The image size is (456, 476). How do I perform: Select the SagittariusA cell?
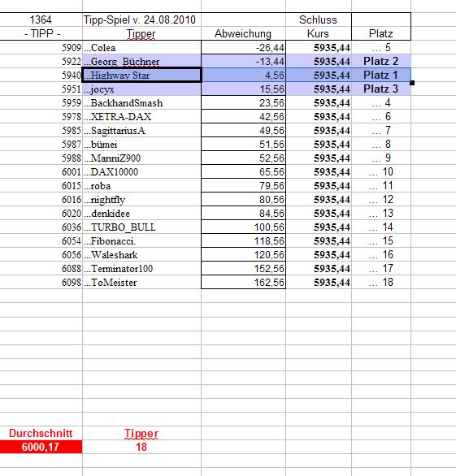pyautogui.click(x=141, y=130)
